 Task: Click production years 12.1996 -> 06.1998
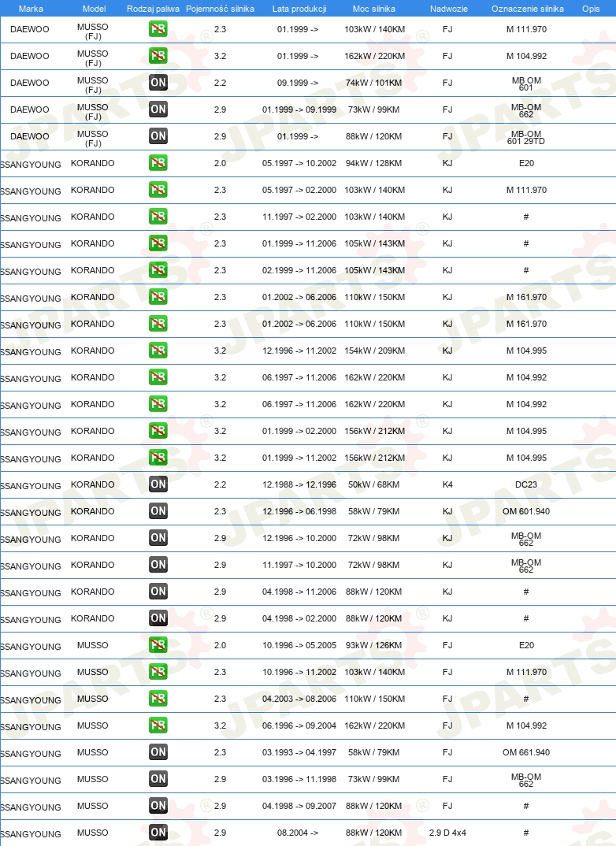point(299,511)
